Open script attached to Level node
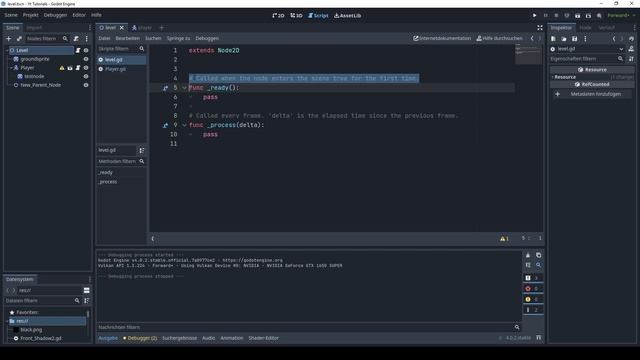Image resolution: width=640 pixels, height=360 pixels. tap(78, 50)
